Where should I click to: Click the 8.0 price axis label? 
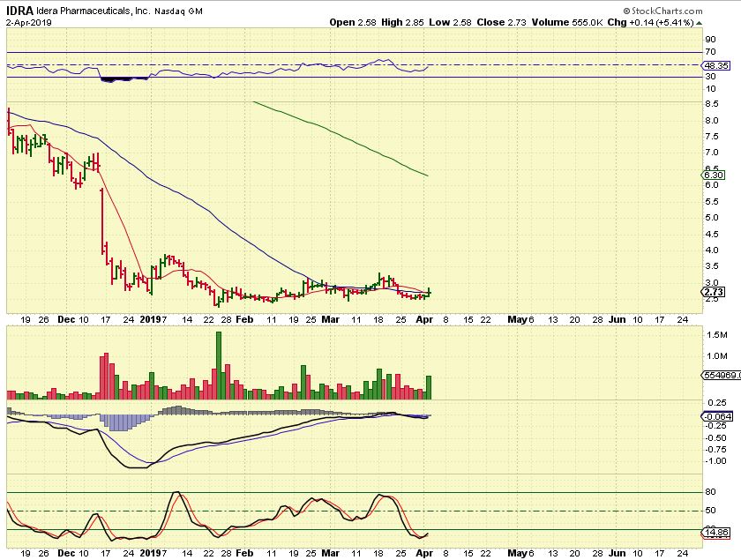click(x=712, y=120)
